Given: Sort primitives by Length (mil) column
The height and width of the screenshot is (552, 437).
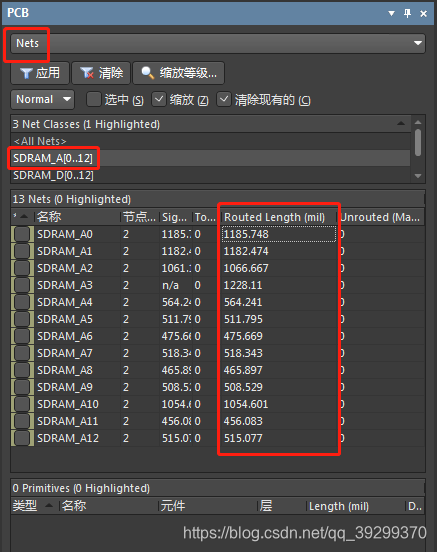Looking at the screenshot, I should tap(356, 506).
